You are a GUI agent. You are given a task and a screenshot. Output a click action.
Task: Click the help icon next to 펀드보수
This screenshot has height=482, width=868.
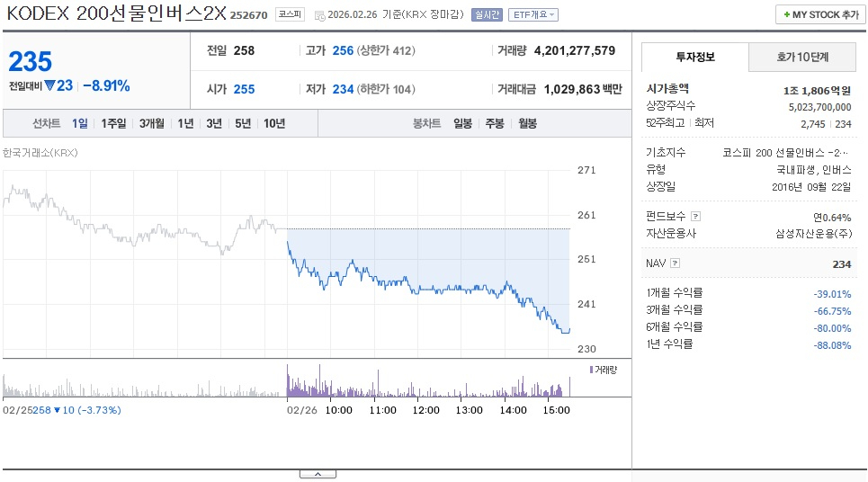695,217
